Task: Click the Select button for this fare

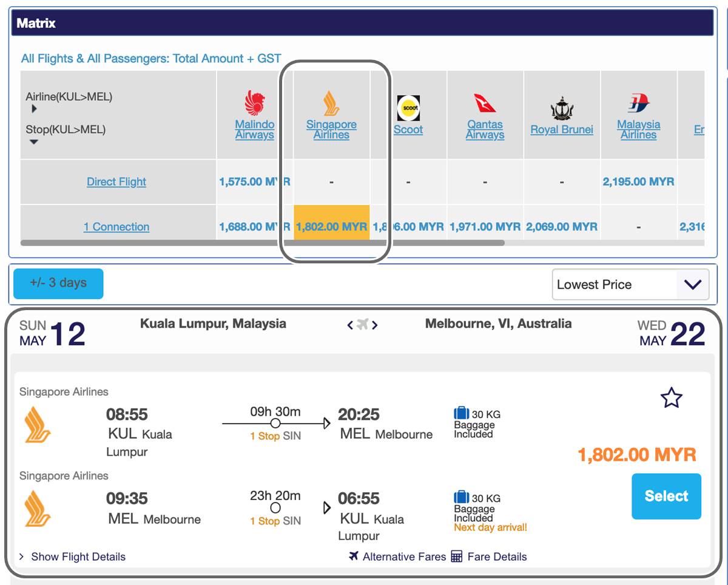Action: [x=666, y=496]
